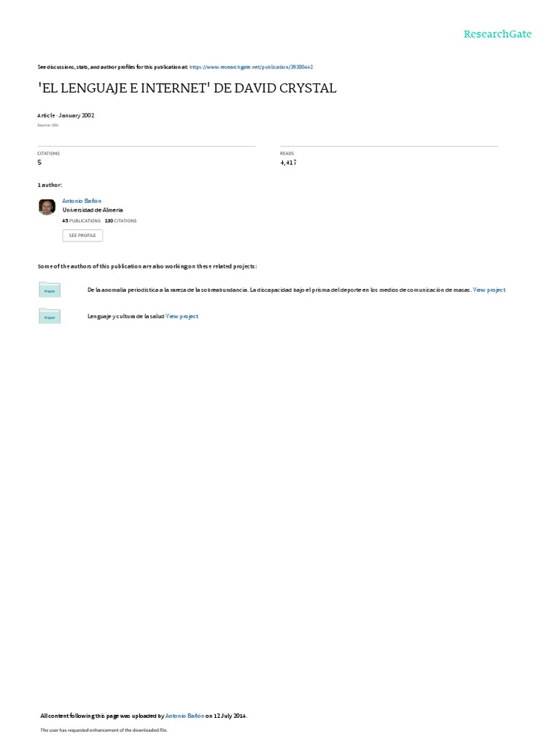560x747 pixels.
Task: Click the citations count 5
Action: (x=39, y=163)
